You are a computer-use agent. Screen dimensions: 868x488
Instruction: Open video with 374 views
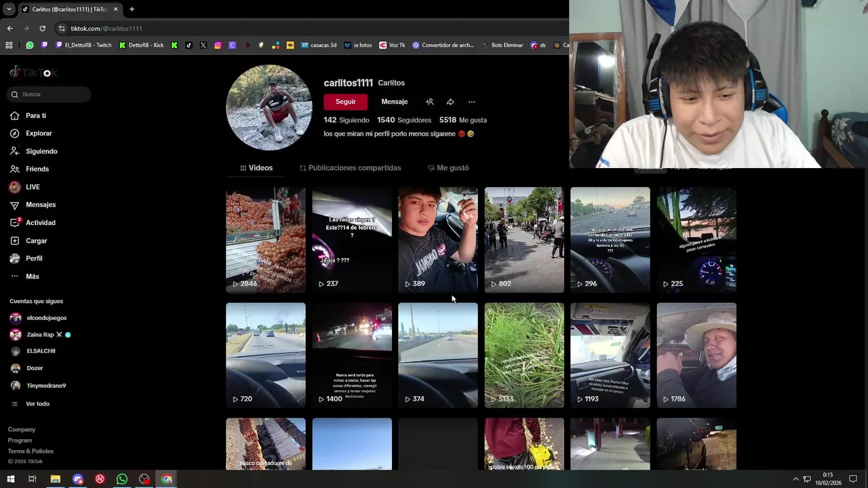(438, 355)
